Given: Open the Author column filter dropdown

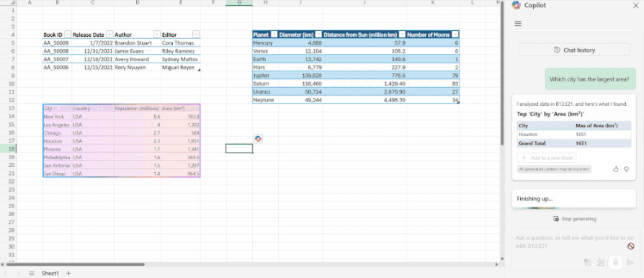Looking at the screenshot, I should (x=156, y=35).
